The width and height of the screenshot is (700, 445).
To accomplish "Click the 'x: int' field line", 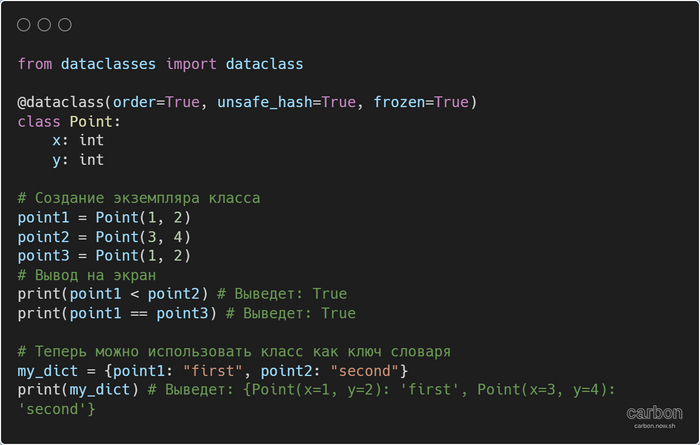I will 78,140.
